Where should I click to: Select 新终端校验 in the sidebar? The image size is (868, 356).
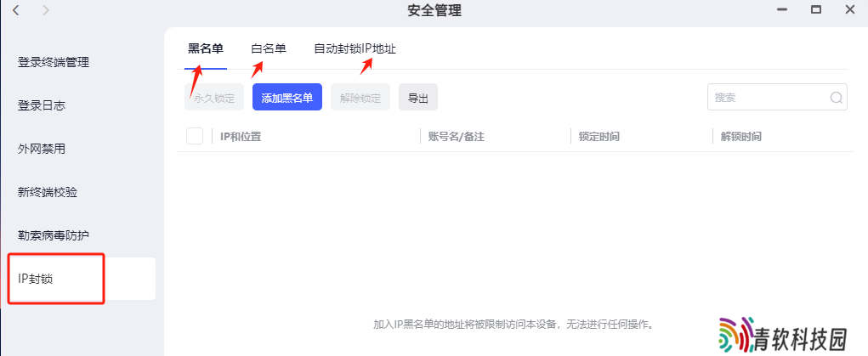click(x=48, y=193)
